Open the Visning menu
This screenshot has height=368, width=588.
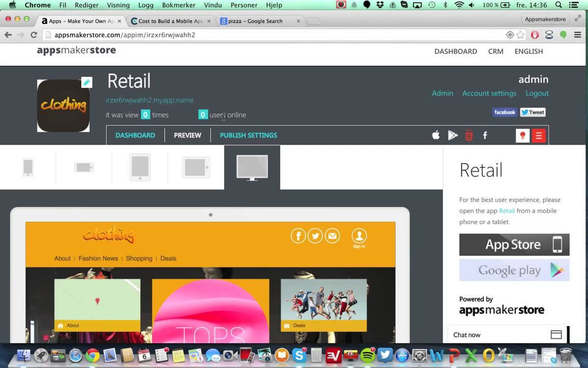tap(118, 5)
